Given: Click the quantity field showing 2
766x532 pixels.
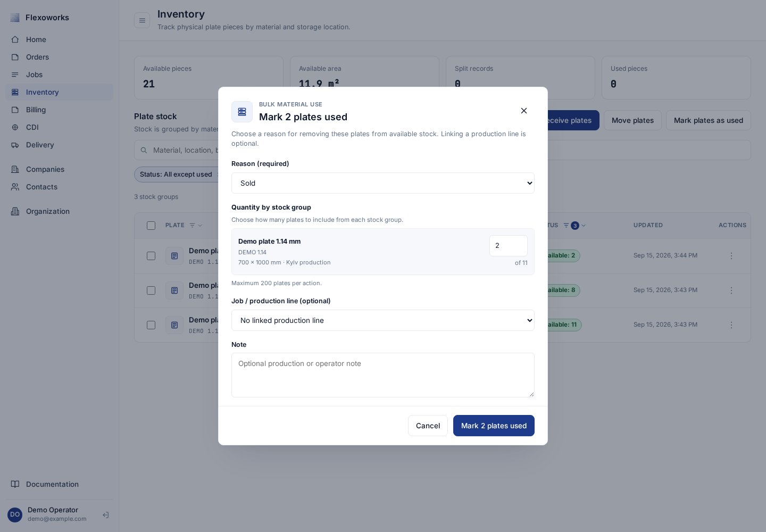Looking at the screenshot, I should tap(509, 246).
